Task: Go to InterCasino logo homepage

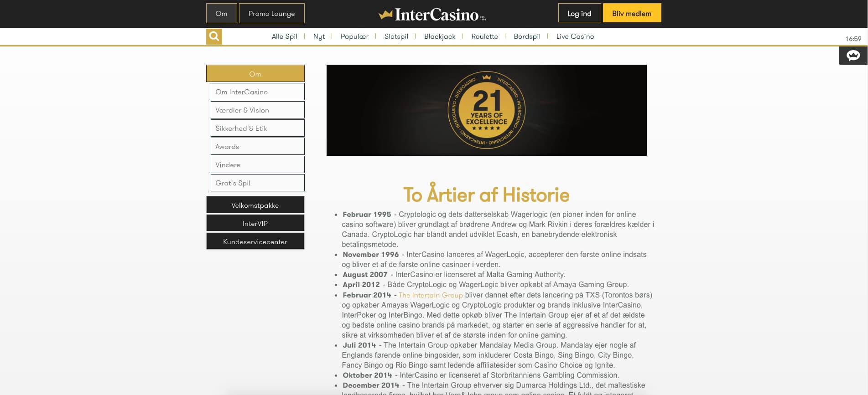Action: pos(432,15)
